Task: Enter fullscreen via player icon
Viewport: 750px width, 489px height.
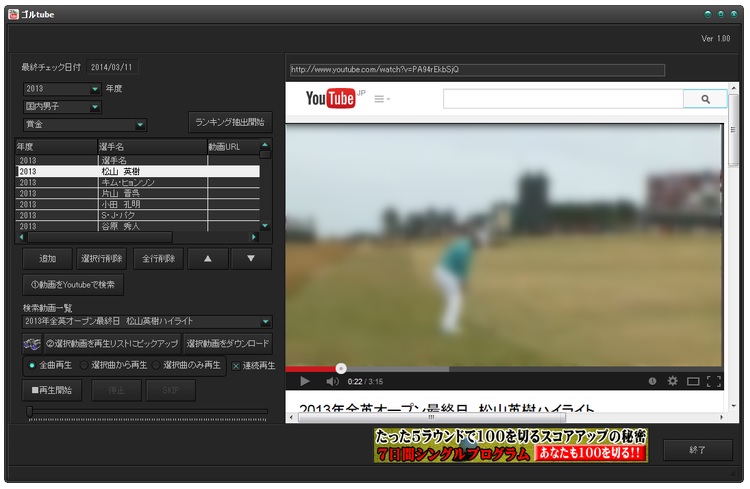Action: (x=714, y=381)
